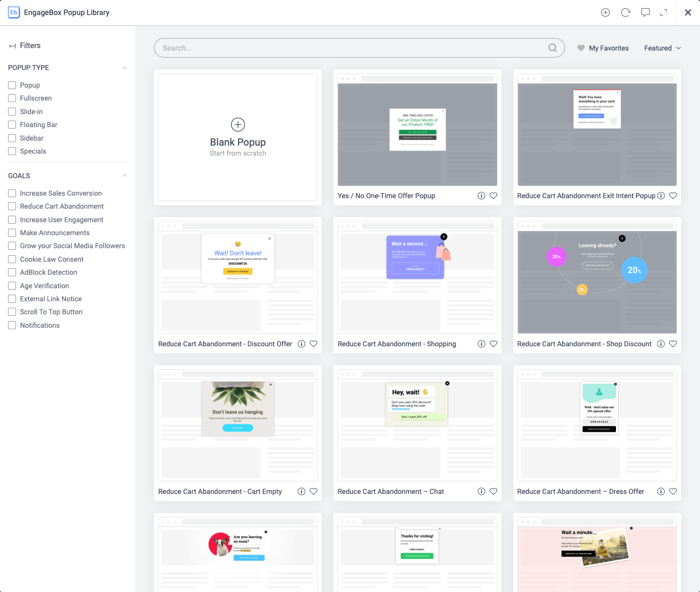
Task: Show info for Cart Empty template
Action: [301, 491]
